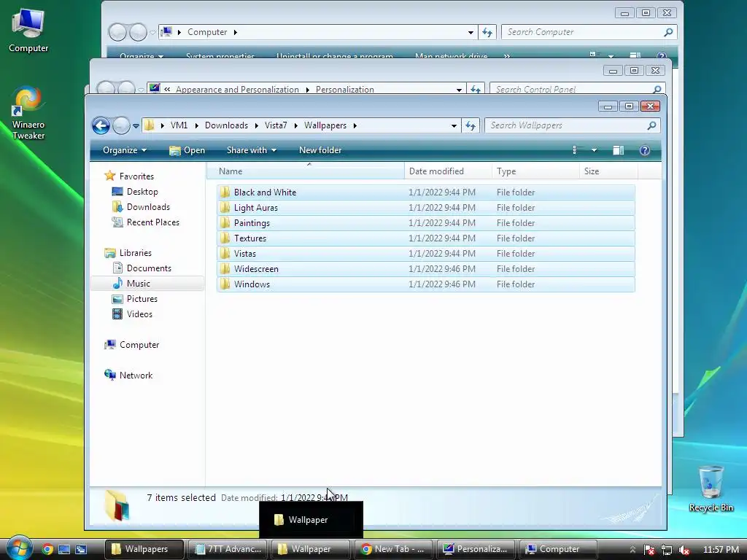Open the Organize menu
The width and height of the screenshot is (747, 560).
click(124, 150)
